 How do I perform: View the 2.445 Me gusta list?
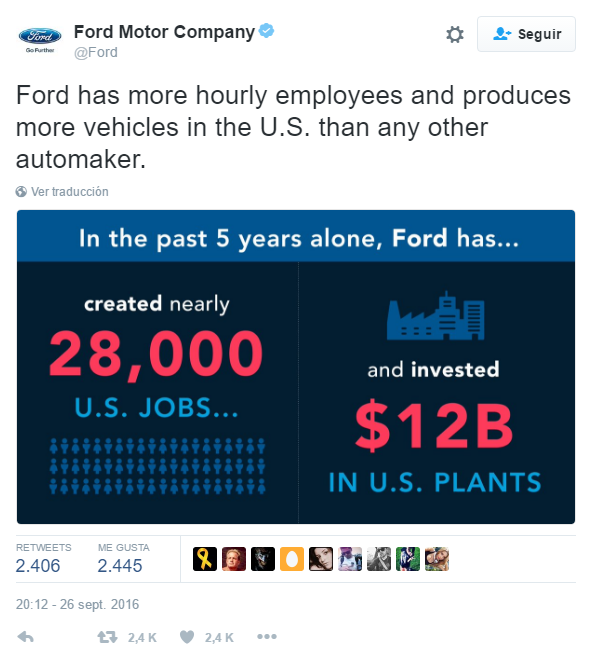pyautogui.click(x=124, y=559)
